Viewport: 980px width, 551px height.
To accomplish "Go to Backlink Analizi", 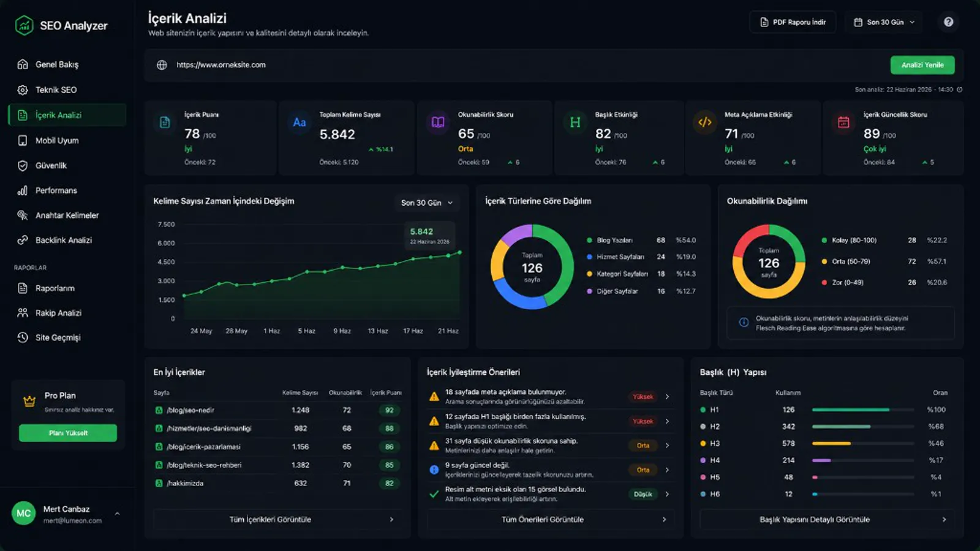I will point(67,240).
